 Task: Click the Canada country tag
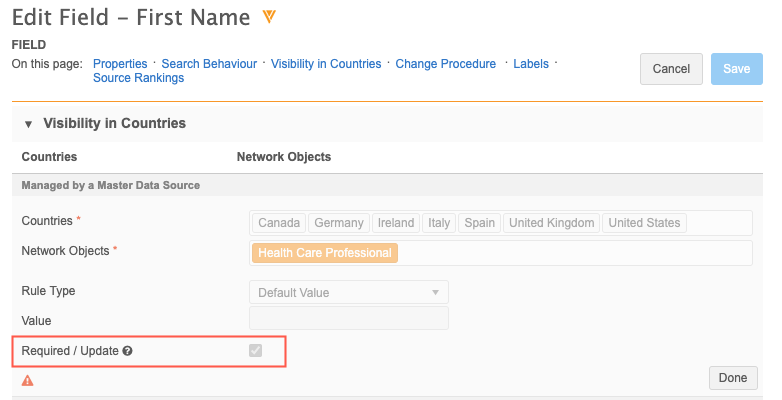point(278,223)
